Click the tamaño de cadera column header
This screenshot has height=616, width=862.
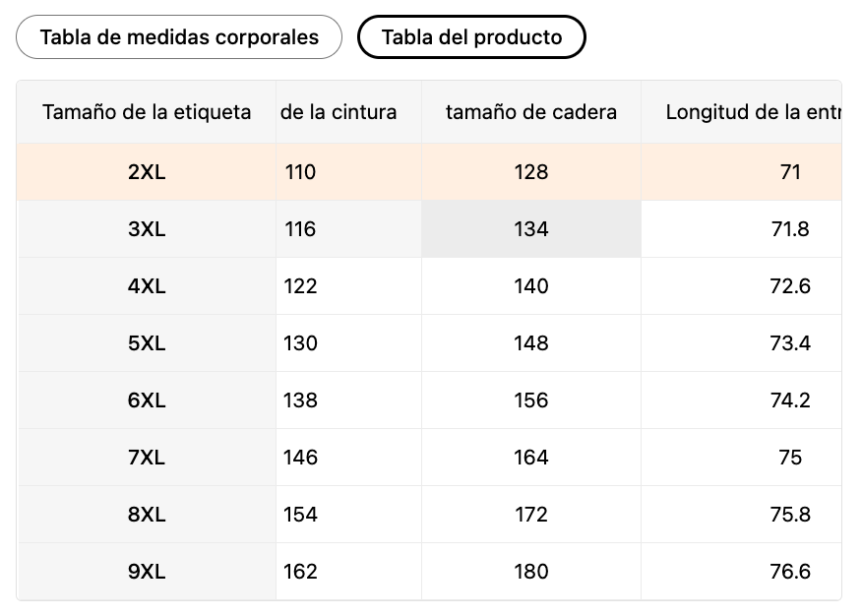(531, 112)
